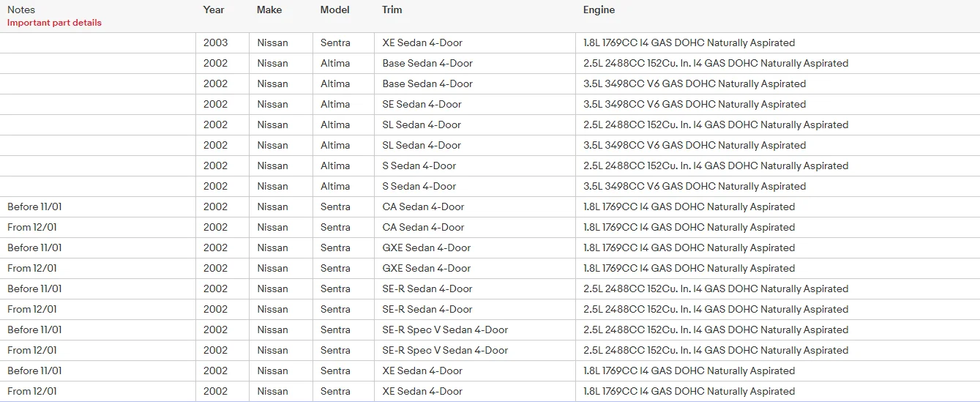The width and height of the screenshot is (980, 402).
Task: Select the SE-R Sedan 4-Door Before 11/01 trim
Action: point(427,289)
